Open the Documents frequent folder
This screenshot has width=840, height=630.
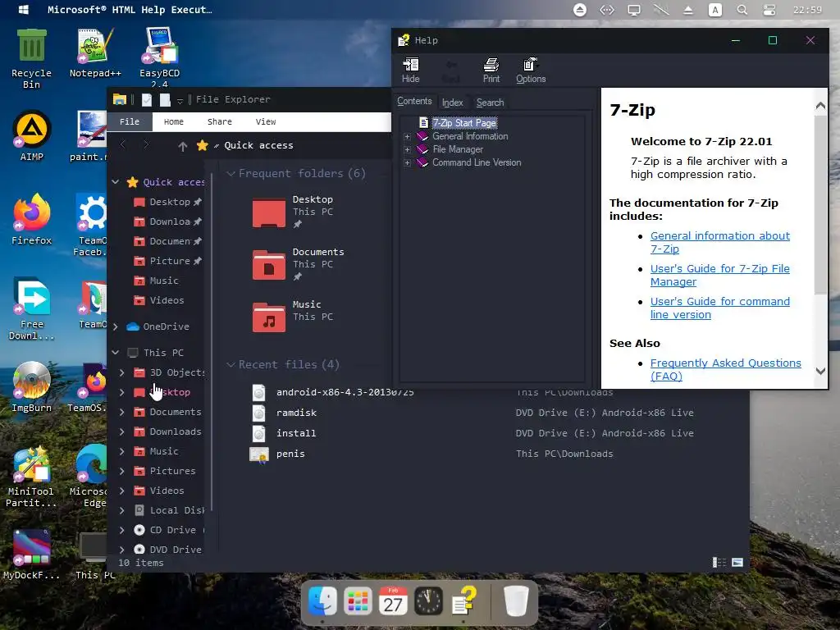tap(298, 265)
